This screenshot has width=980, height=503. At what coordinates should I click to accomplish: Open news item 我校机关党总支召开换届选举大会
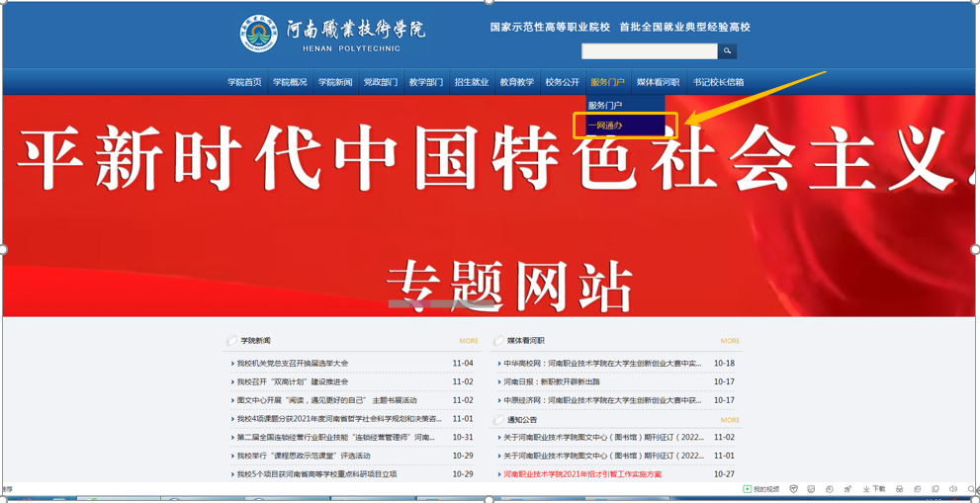(293, 364)
